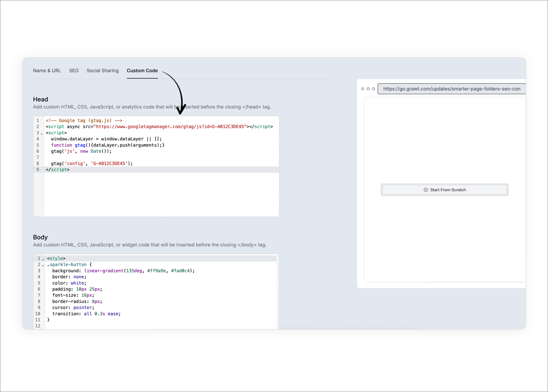Click the 'cursor: pointer;' line

(73, 307)
